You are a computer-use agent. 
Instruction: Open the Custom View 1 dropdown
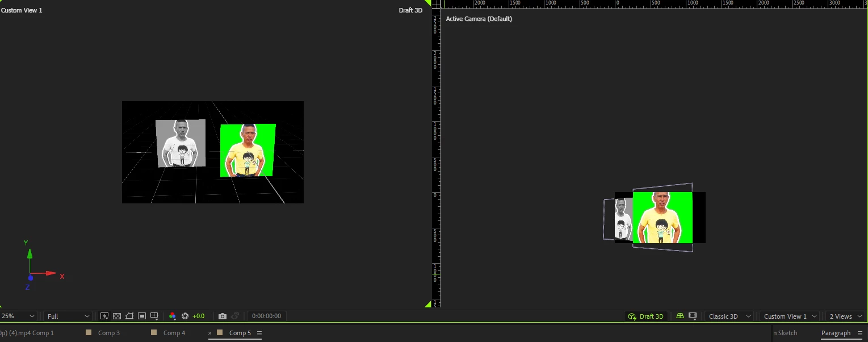point(790,316)
